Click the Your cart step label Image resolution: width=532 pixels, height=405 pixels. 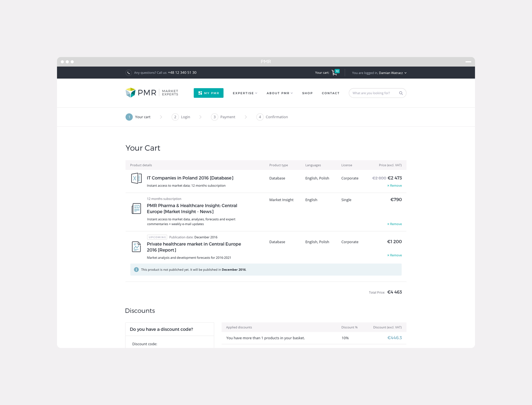(143, 117)
